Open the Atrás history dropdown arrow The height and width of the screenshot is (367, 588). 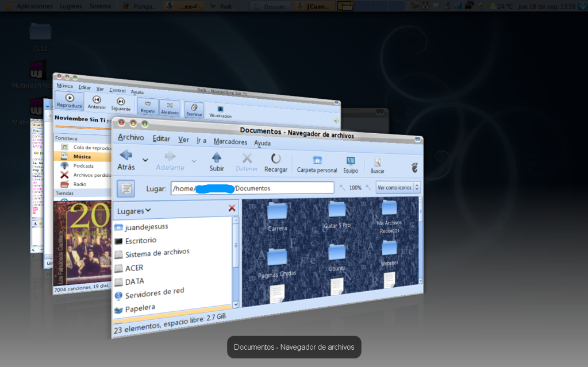145,160
